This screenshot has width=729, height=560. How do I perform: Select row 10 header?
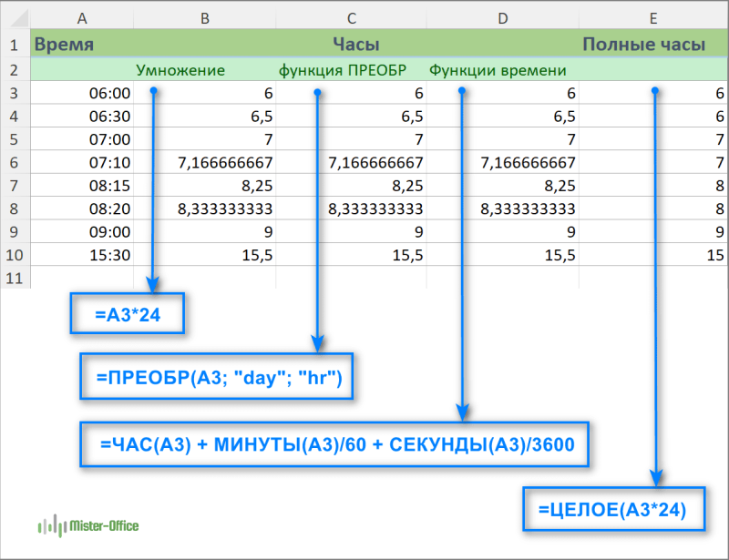pyautogui.click(x=15, y=255)
